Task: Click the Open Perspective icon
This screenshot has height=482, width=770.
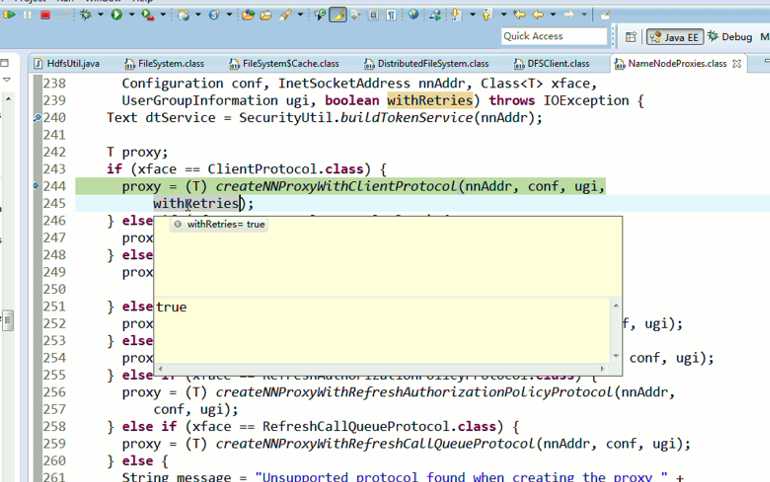Action: coord(631,37)
